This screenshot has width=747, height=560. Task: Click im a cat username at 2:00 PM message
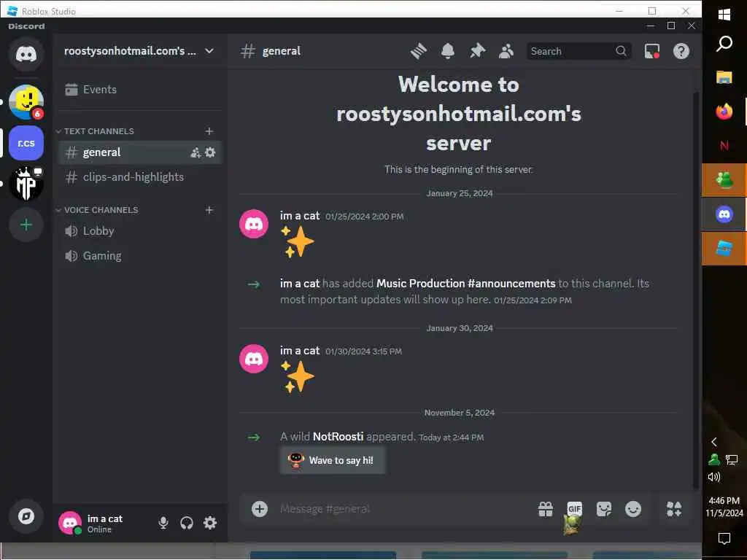[300, 216]
